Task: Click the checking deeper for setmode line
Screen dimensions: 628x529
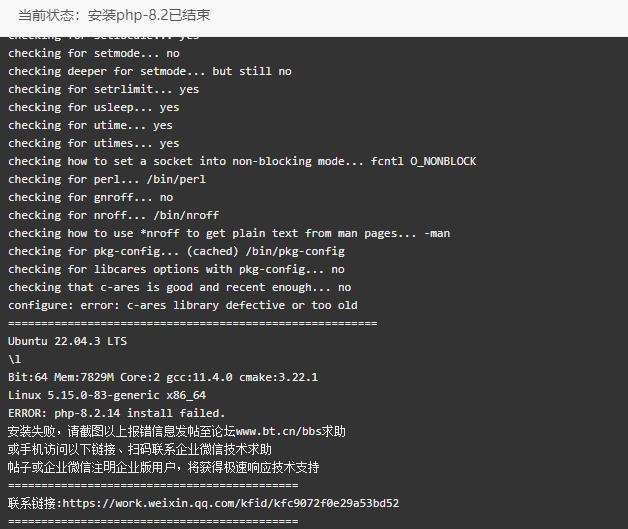Action: (150, 71)
